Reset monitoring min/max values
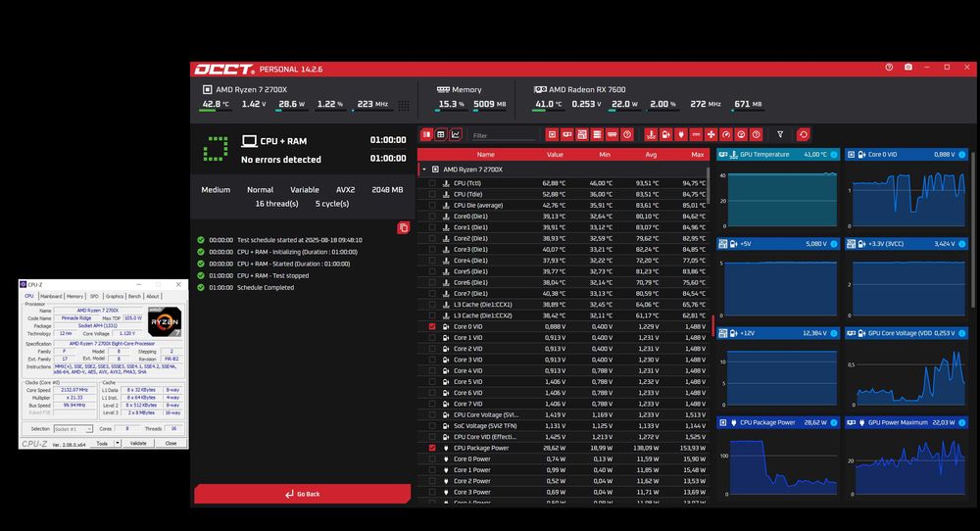The image size is (980, 531). click(x=804, y=134)
